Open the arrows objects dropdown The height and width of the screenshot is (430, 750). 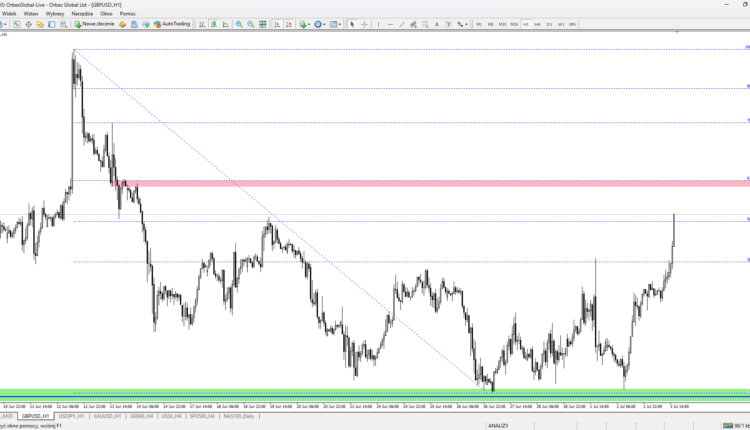click(x=462, y=24)
